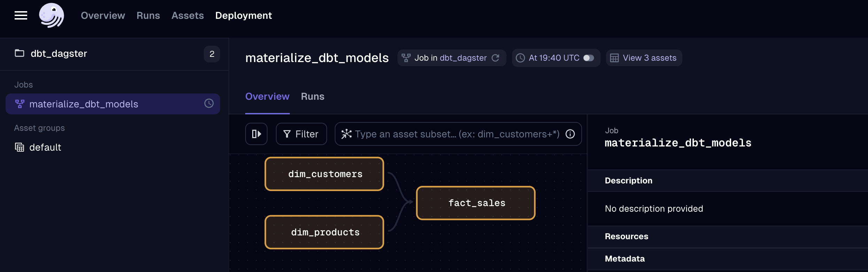Select the Deployment nav item
The height and width of the screenshot is (272, 868).
(243, 15)
